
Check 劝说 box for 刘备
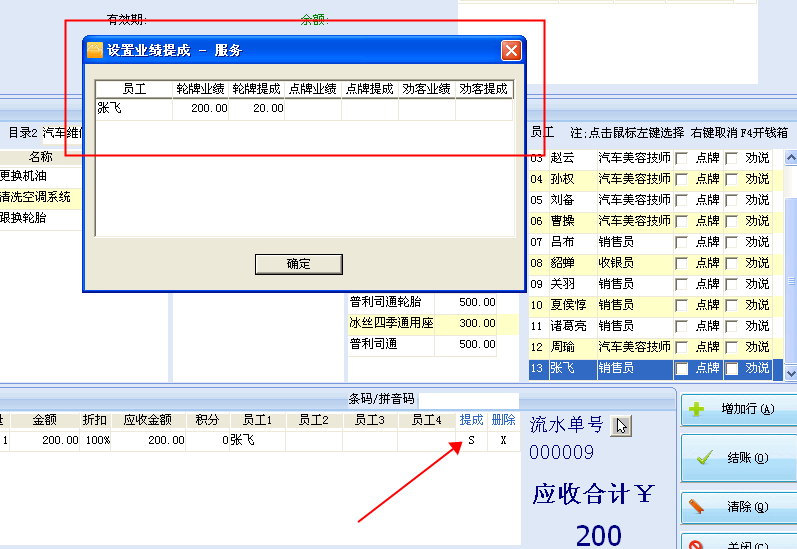pos(731,200)
